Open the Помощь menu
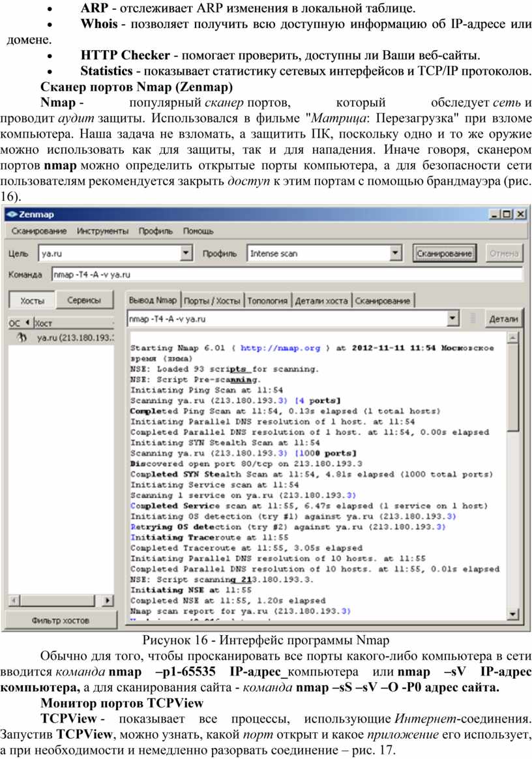Viewport: 532px width, 759px height. 198,231
